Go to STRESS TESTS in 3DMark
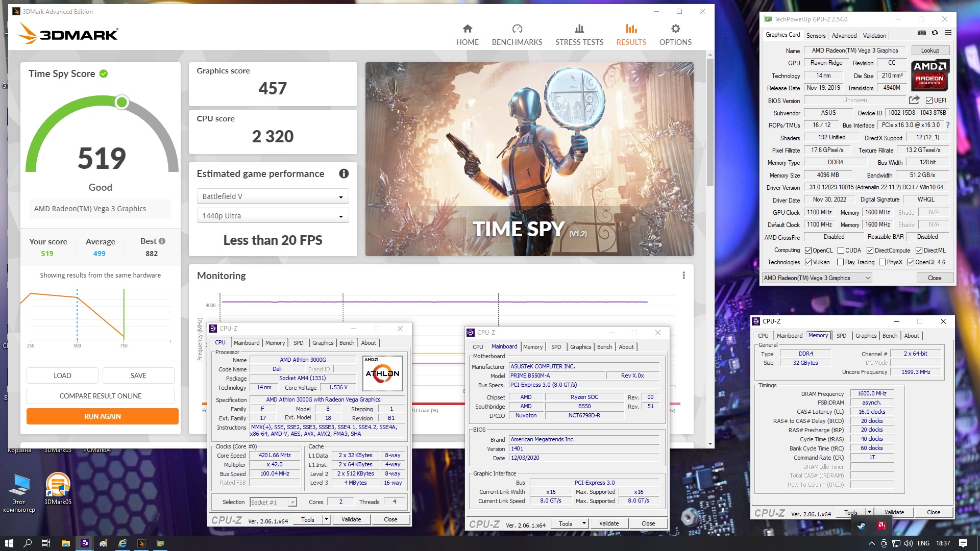The width and height of the screenshot is (980, 551). pyautogui.click(x=579, y=35)
